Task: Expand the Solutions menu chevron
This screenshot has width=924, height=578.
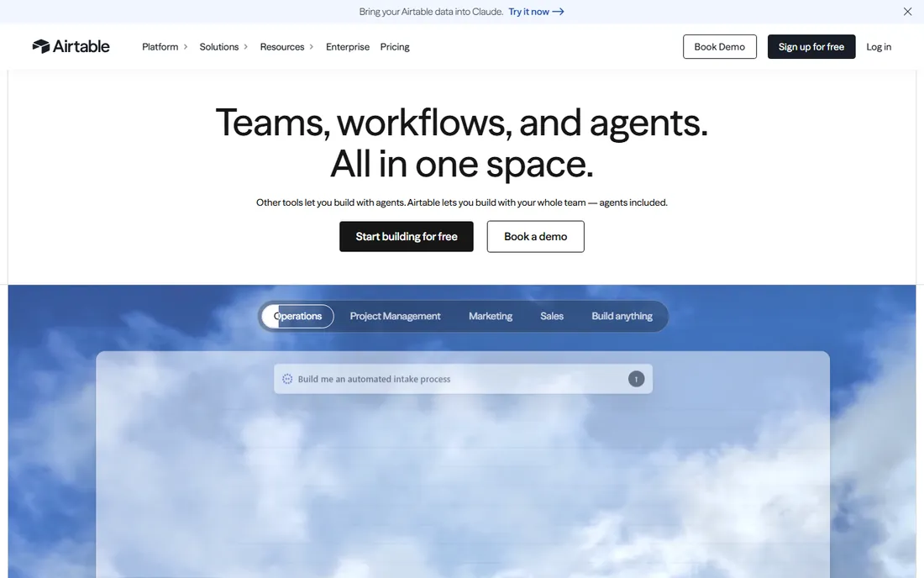Action: [x=246, y=47]
